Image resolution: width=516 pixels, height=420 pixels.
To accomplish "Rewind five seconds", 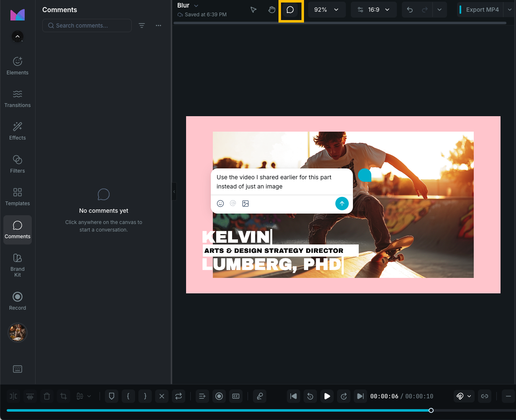I will coord(310,396).
